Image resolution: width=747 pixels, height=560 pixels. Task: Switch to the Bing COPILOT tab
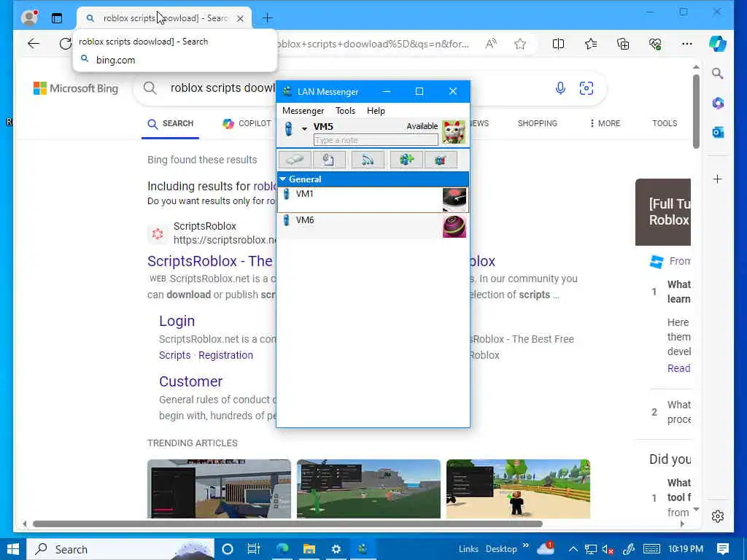(247, 123)
